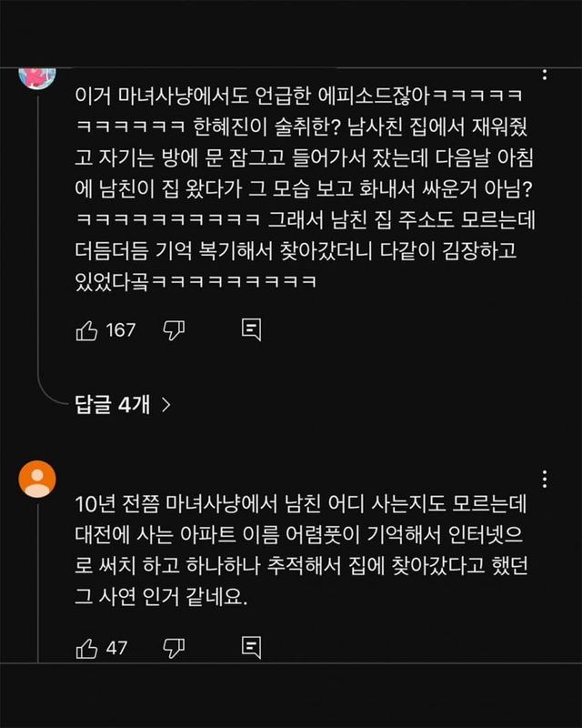Reply icon under the 167-like comment
582x728 pixels.
[x=251, y=329]
